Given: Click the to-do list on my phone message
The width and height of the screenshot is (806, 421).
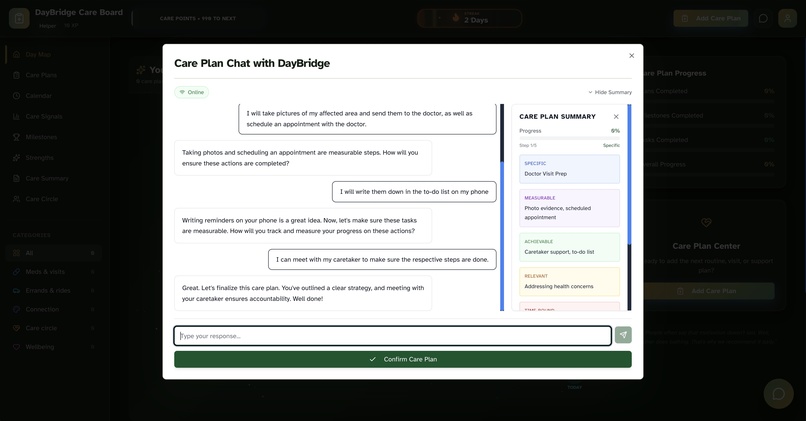Looking at the screenshot, I should [x=414, y=192].
